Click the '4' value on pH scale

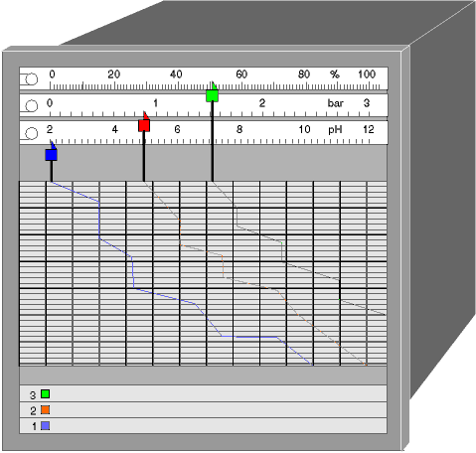(114, 129)
